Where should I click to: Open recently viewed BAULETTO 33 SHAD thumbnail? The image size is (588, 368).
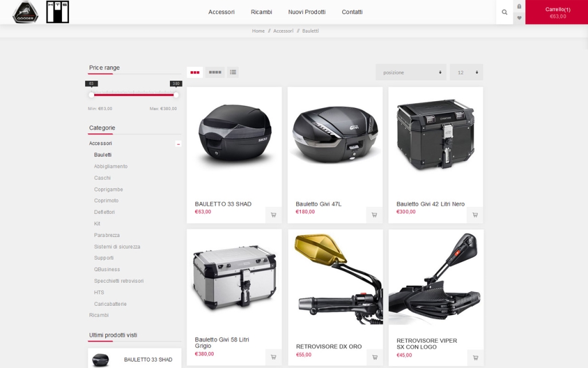click(100, 360)
